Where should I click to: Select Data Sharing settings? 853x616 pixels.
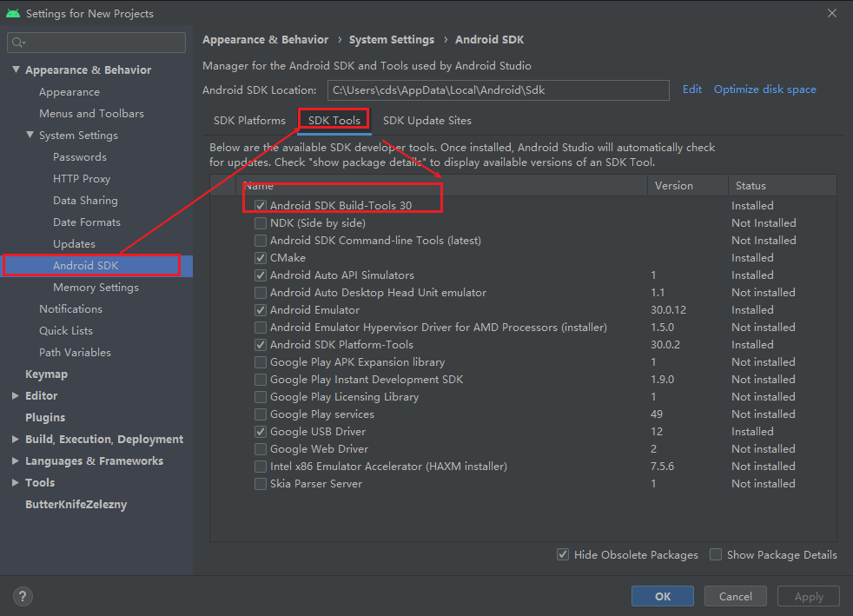85,201
